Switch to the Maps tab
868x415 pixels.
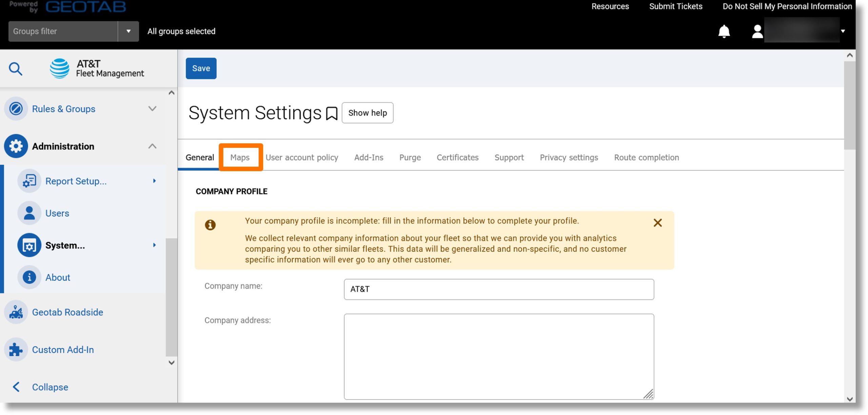240,157
